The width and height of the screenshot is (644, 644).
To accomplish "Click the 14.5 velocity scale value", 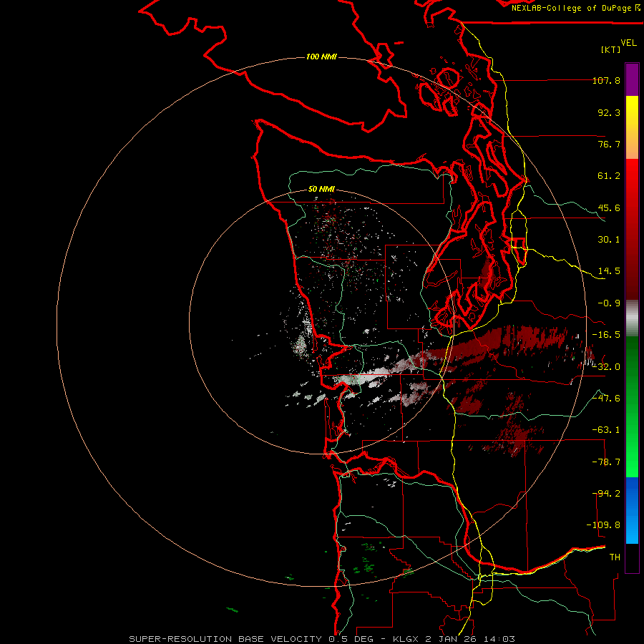I will (609, 271).
